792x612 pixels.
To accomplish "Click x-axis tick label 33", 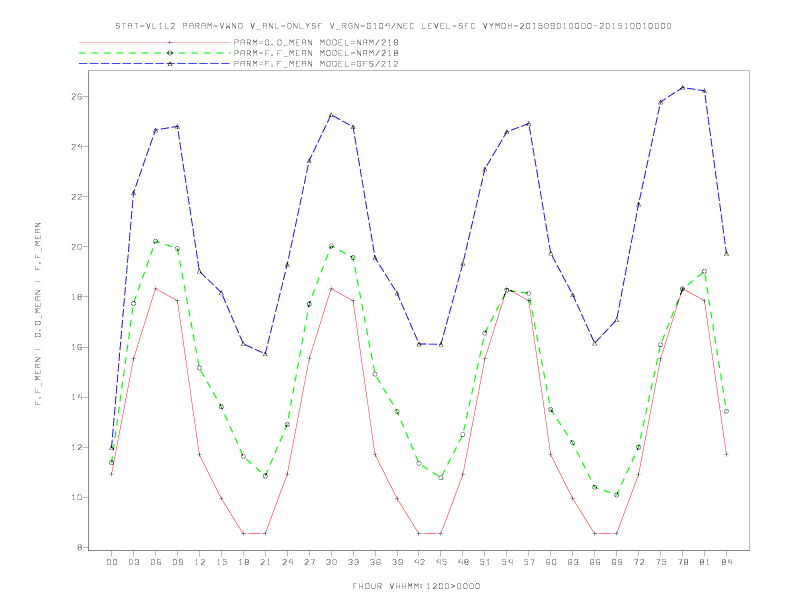I will (x=353, y=562).
